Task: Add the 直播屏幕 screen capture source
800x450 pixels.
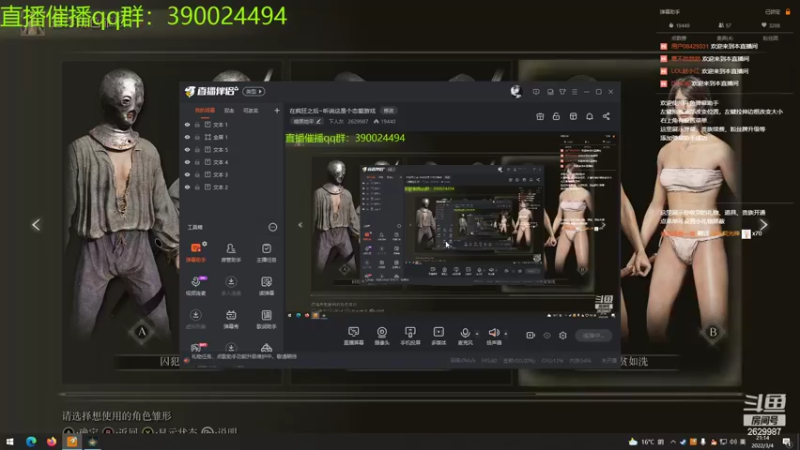Action: click(x=354, y=336)
